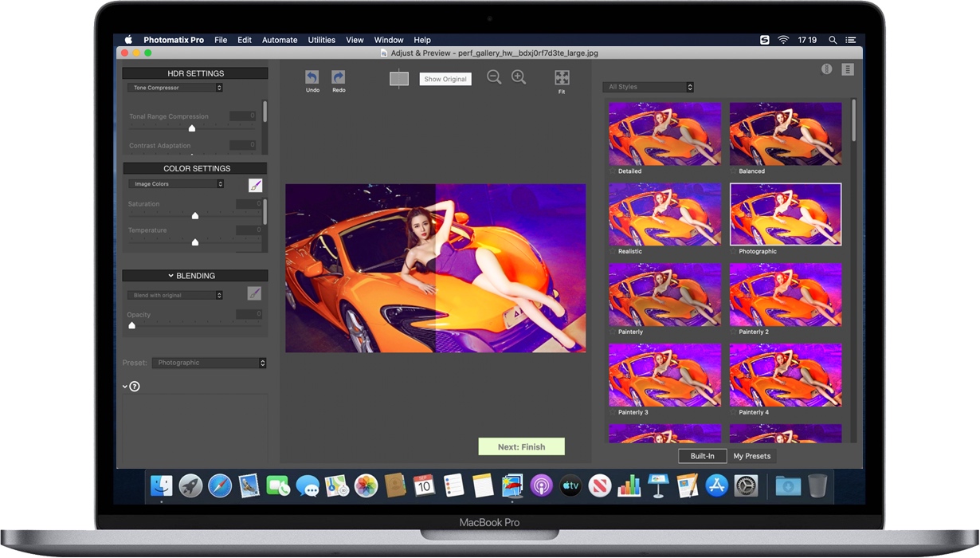Open the Automate menu

280,39
